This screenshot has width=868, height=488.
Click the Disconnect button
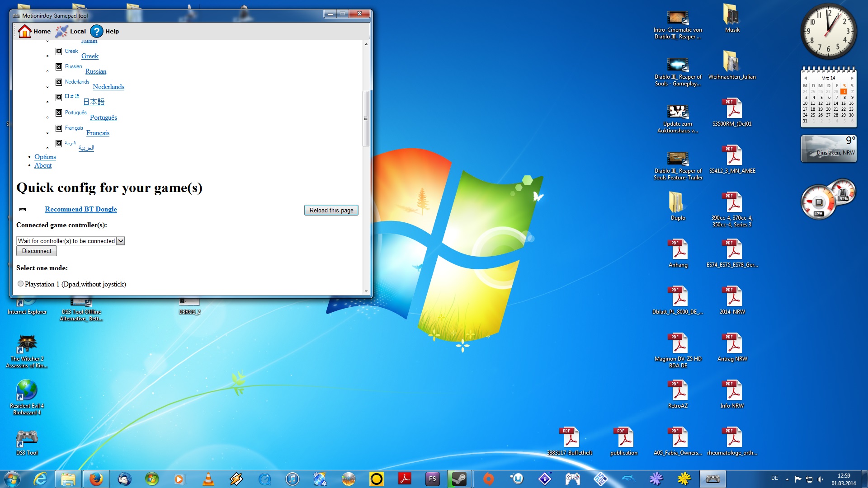tap(37, 251)
